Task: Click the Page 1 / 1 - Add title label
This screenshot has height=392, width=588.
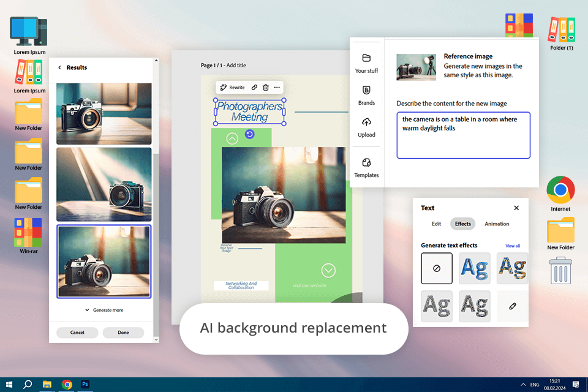Action: tap(224, 66)
